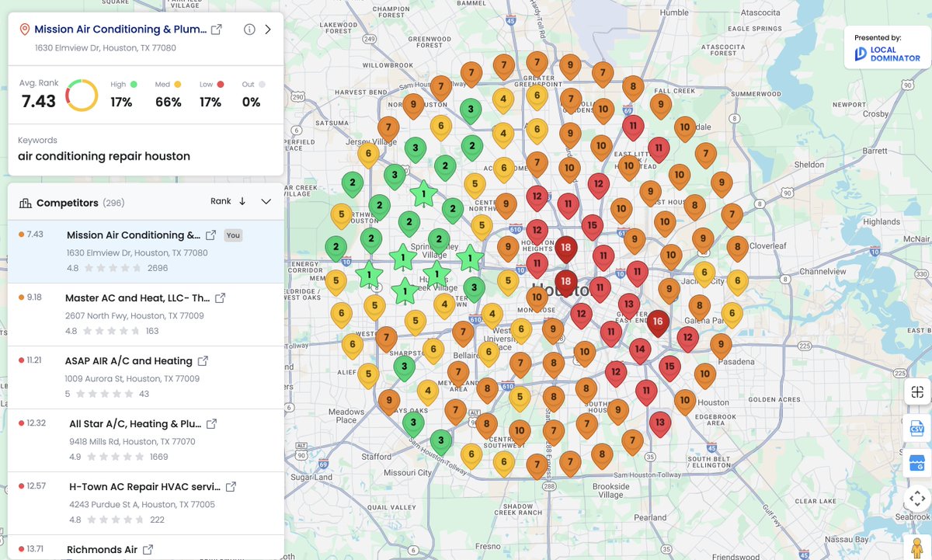Click the 'You' badge on Mission Air row

click(x=233, y=235)
